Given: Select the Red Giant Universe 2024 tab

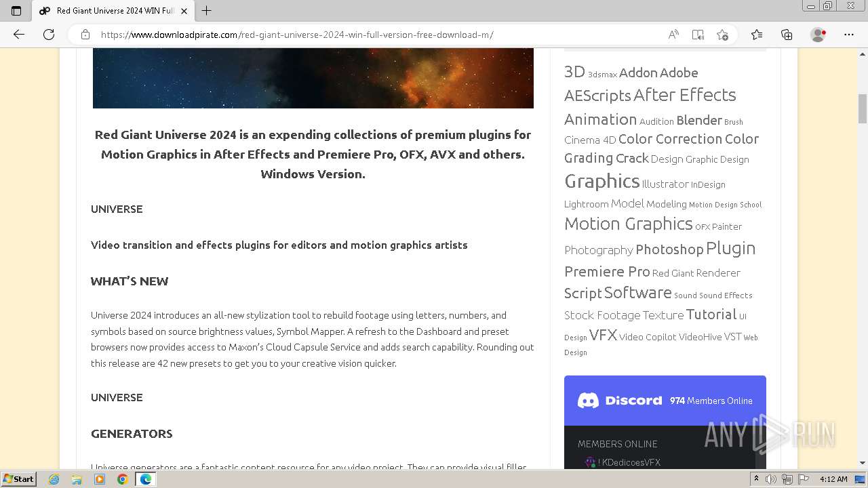Looking at the screenshot, I should 113,11.
